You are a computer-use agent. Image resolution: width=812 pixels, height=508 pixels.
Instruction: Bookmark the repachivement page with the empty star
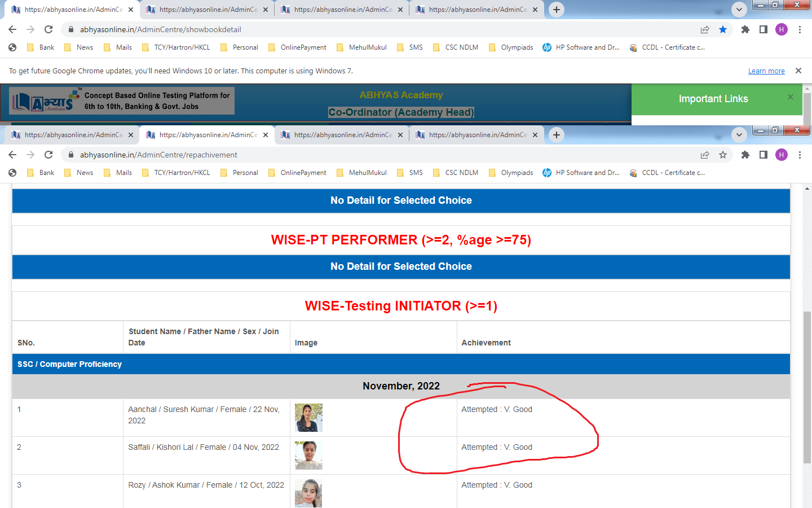(723, 155)
